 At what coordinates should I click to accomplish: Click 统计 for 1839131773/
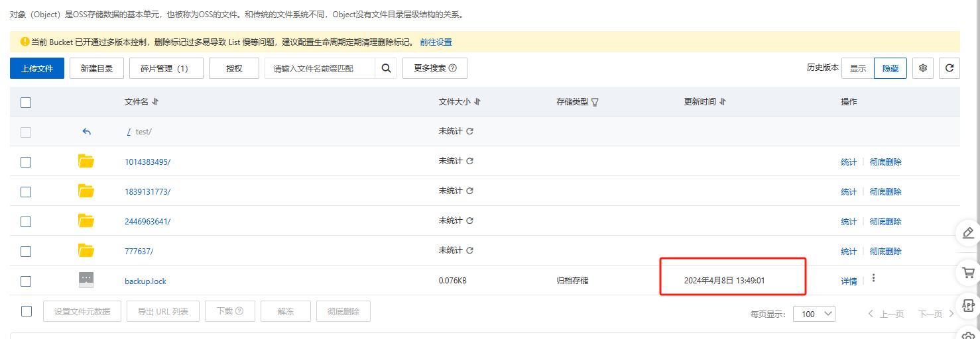pyautogui.click(x=849, y=191)
